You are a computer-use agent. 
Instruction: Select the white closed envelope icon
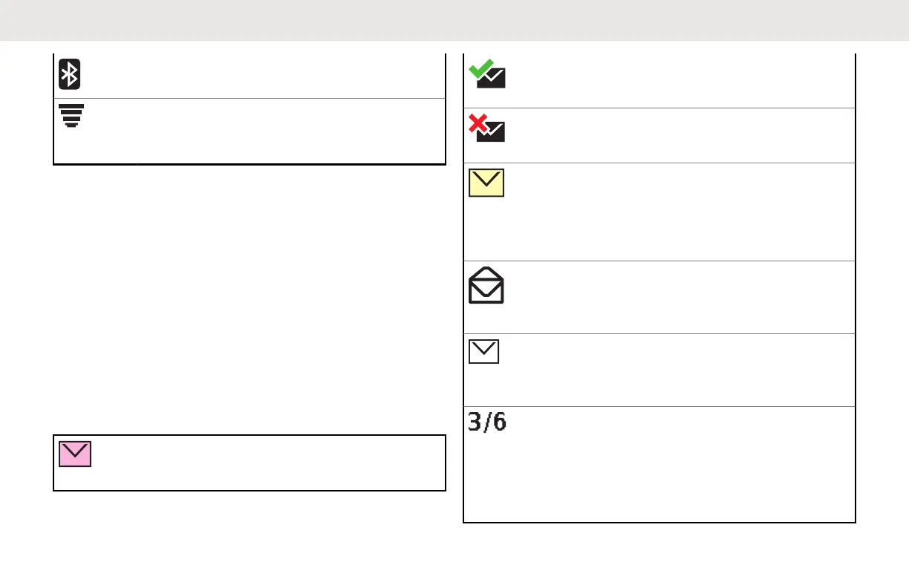click(484, 352)
